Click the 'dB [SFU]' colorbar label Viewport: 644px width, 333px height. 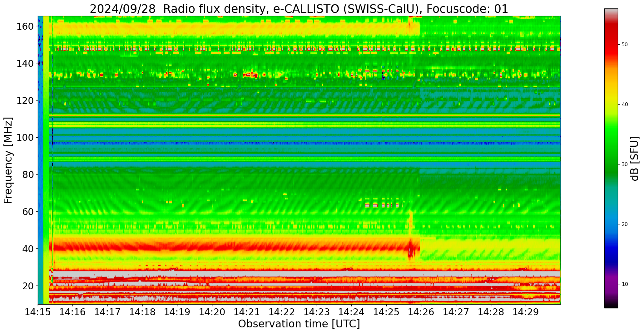click(x=635, y=159)
